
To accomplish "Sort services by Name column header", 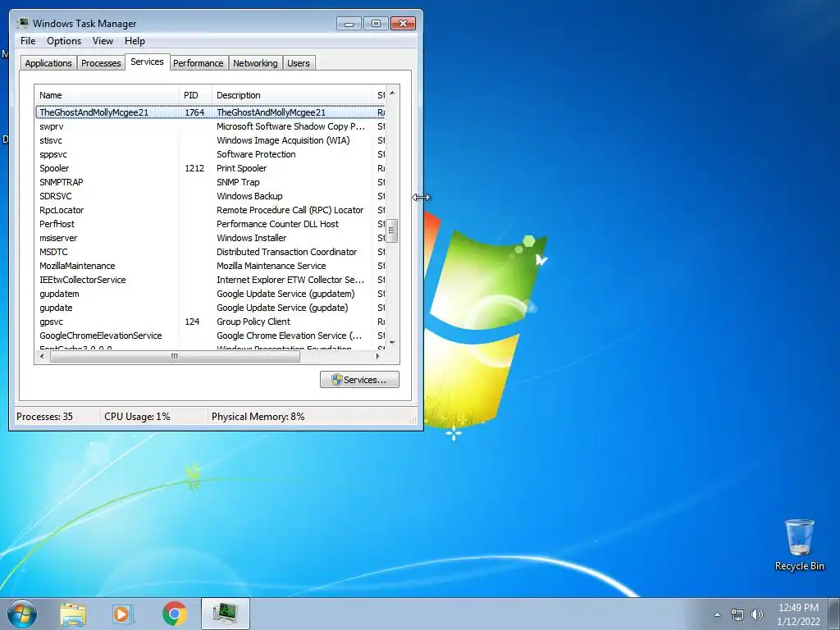I will click(x=107, y=95).
